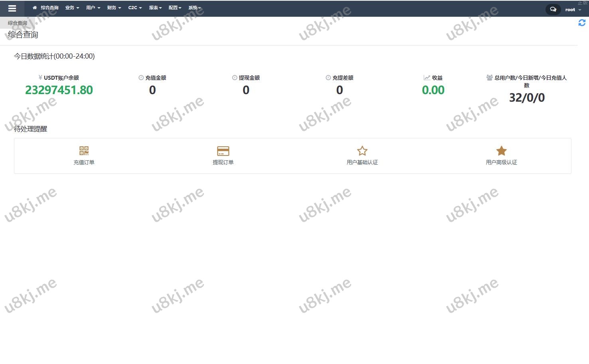Open the 财务 dropdown menu
The height and width of the screenshot is (364, 589).
click(x=114, y=8)
